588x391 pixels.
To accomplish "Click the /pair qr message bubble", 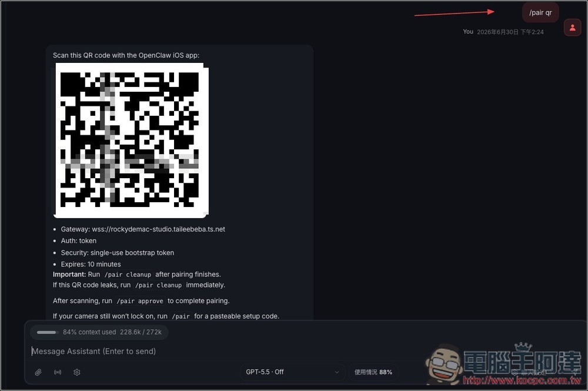I will pyautogui.click(x=540, y=12).
